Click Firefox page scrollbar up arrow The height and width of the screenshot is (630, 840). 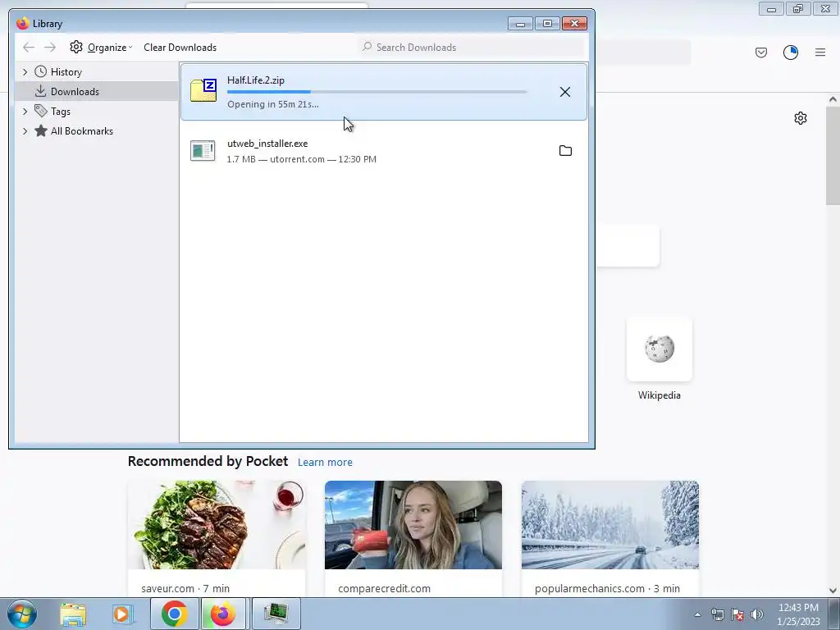(833, 99)
